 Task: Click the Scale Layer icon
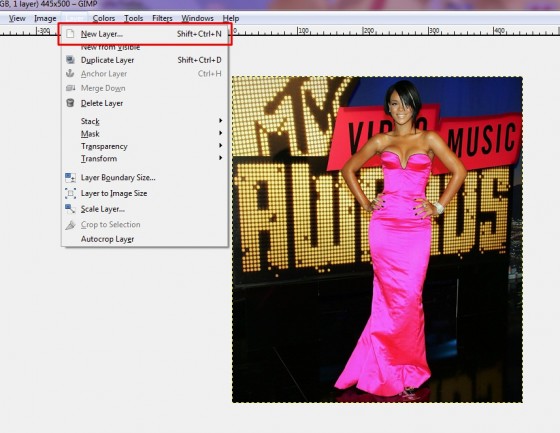[x=70, y=209]
